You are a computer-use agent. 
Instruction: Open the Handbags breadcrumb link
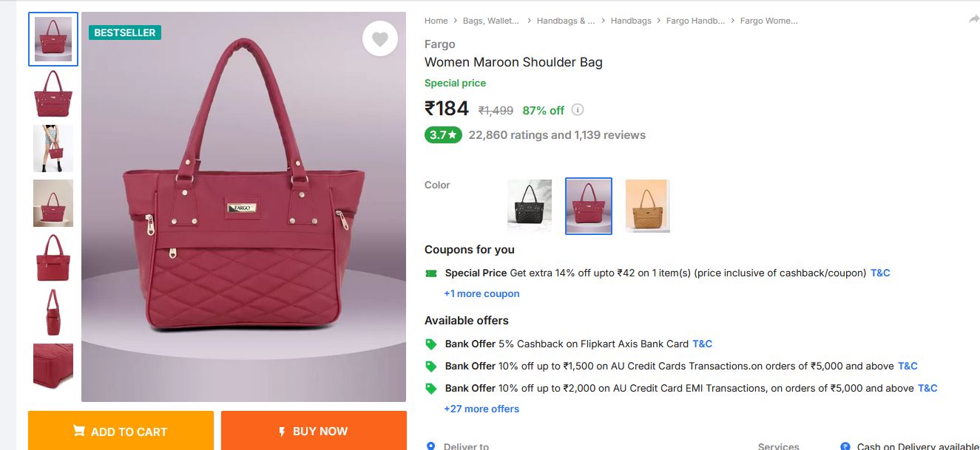[631, 21]
